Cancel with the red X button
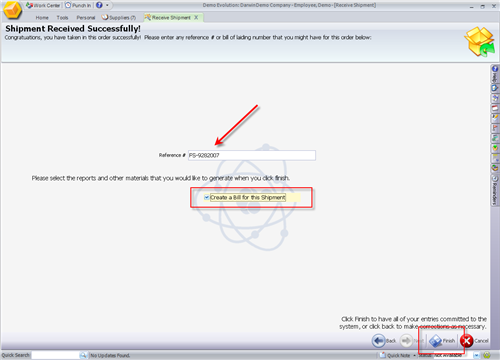The image size is (500, 360). coord(474,341)
